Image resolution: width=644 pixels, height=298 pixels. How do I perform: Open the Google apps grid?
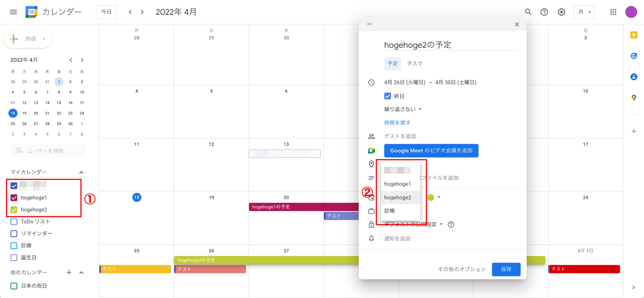(613, 12)
